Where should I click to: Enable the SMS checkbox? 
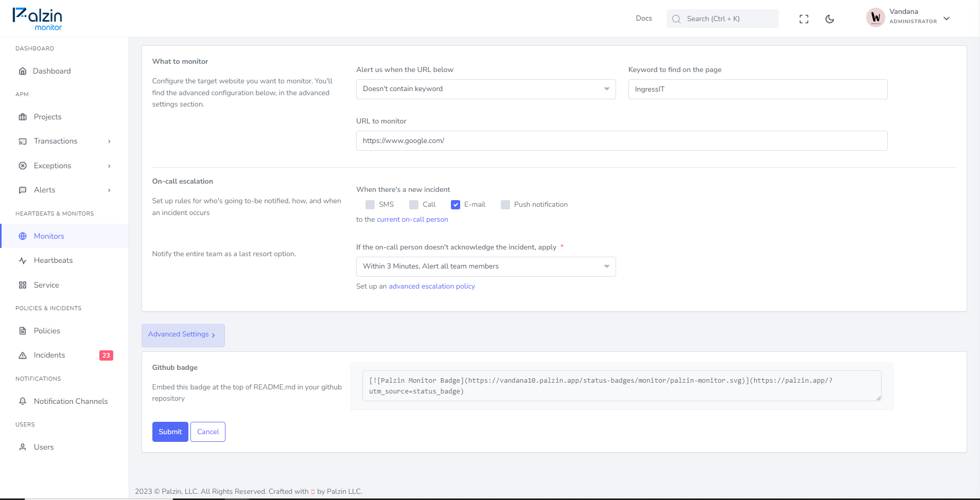[x=370, y=205]
